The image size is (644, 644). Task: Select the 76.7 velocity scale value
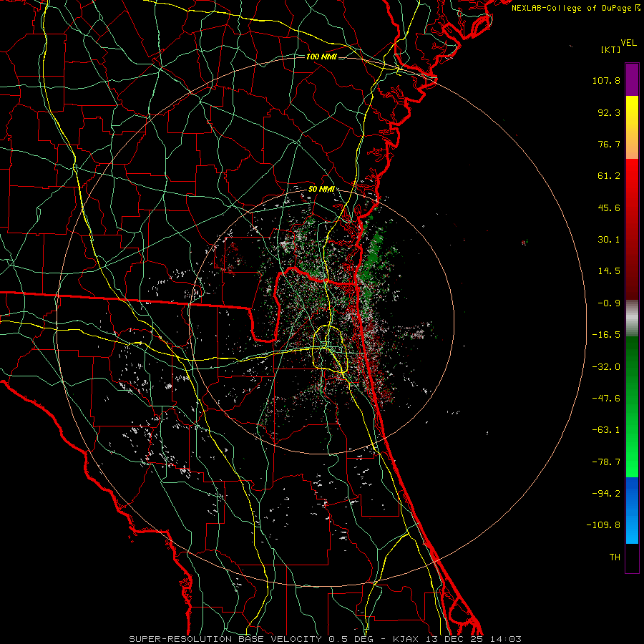click(609, 144)
